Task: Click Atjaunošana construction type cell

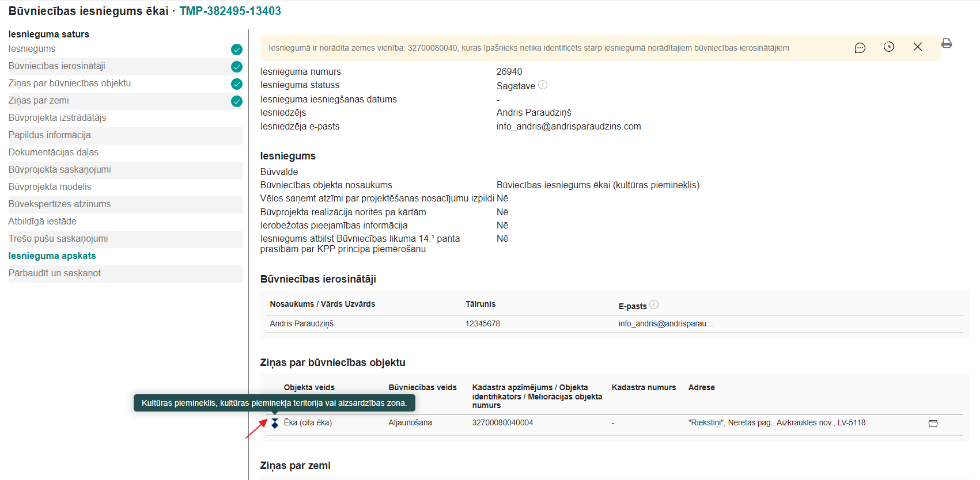Action: click(x=410, y=422)
